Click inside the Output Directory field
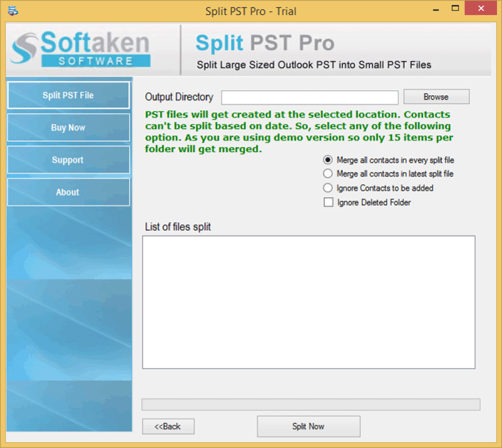The width and height of the screenshot is (502, 448). click(x=309, y=97)
